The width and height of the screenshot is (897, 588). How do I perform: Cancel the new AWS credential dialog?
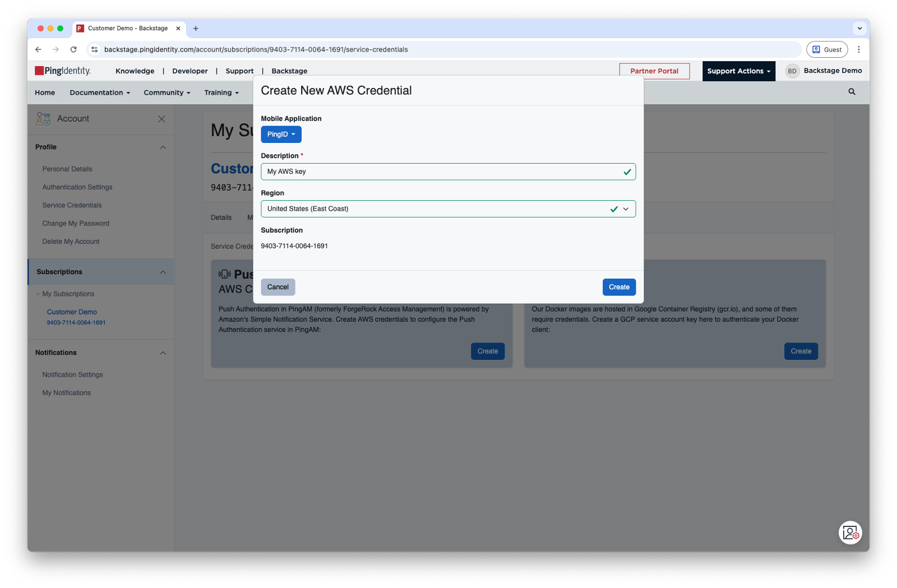[x=278, y=287]
